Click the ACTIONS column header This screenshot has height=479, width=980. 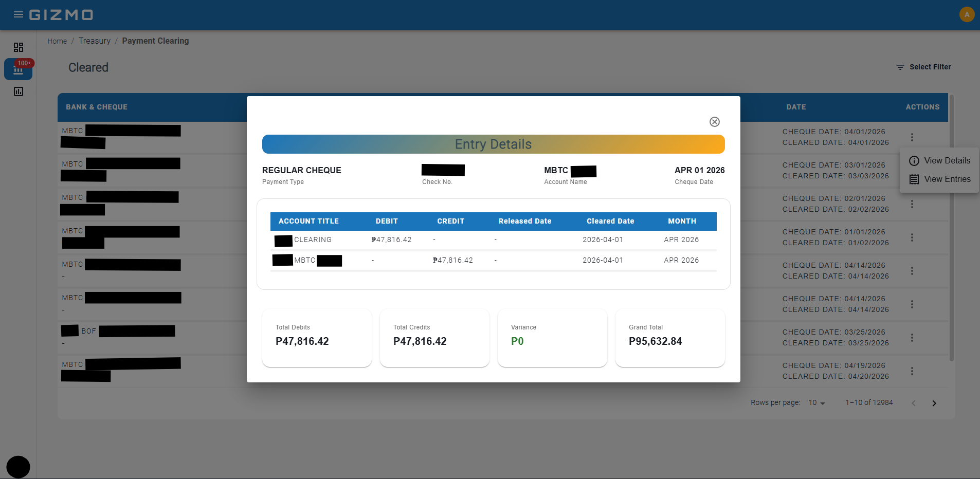click(922, 107)
